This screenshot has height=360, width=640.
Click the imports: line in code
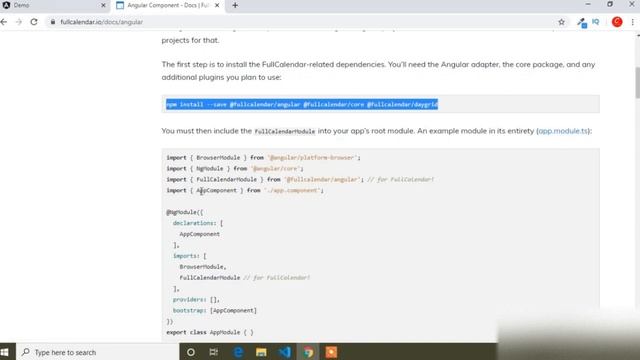pos(189,256)
